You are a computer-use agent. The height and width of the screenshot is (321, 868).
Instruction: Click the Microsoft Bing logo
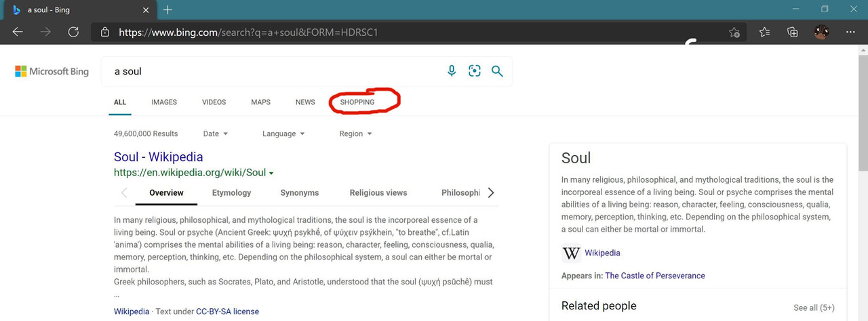(52, 71)
